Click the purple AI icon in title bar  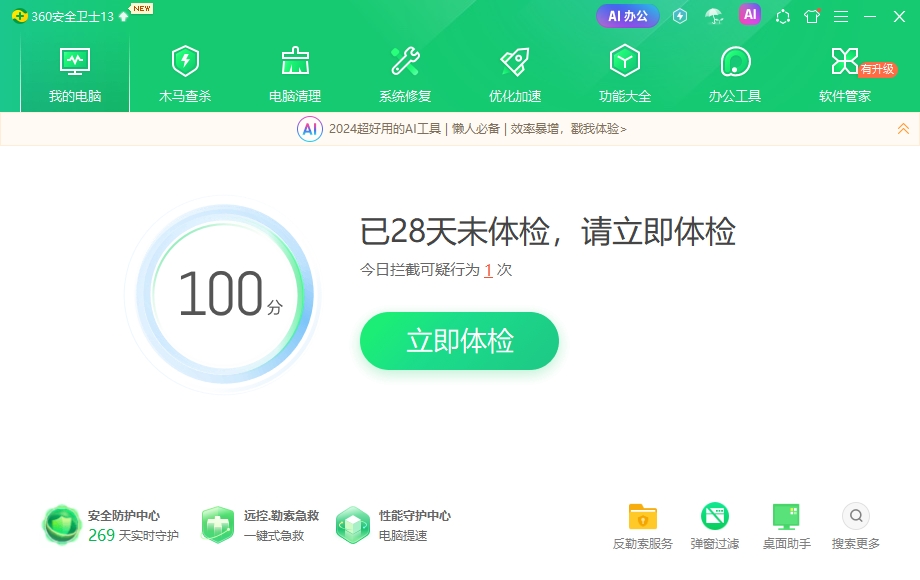(750, 15)
